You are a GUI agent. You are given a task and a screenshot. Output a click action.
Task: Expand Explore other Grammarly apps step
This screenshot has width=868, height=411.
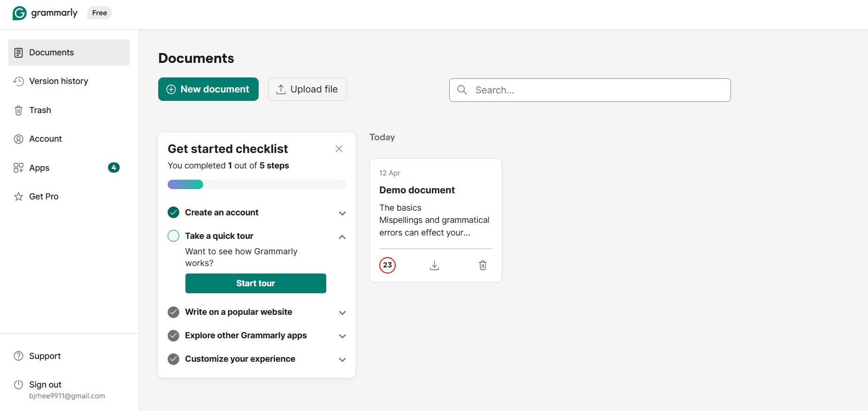point(342,336)
